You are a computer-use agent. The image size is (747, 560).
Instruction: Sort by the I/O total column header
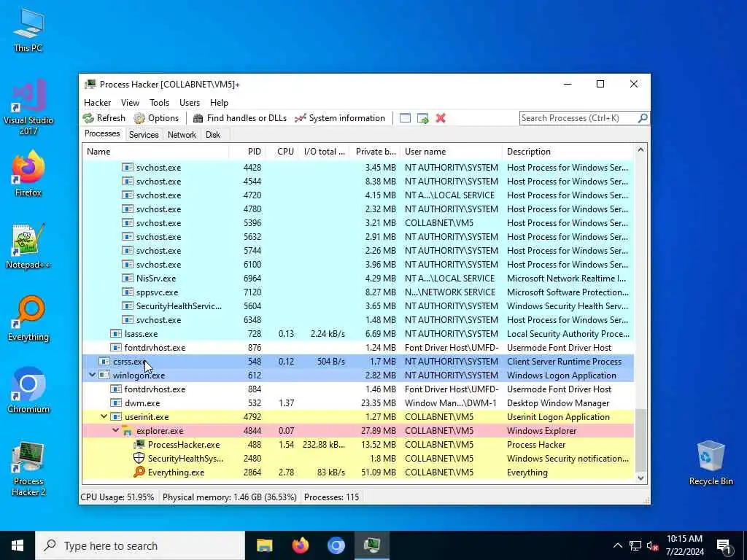[324, 152]
